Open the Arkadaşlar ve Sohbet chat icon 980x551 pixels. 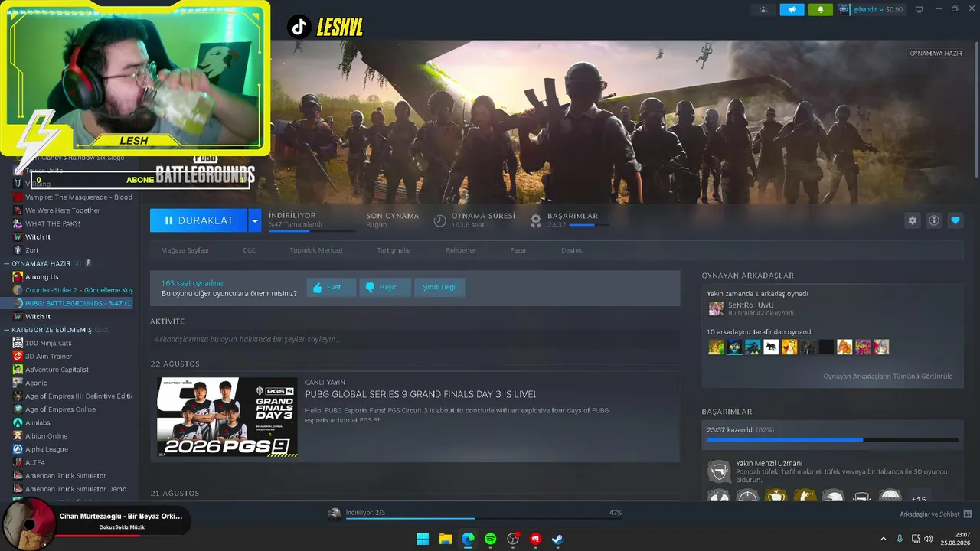[x=967, y=514]
